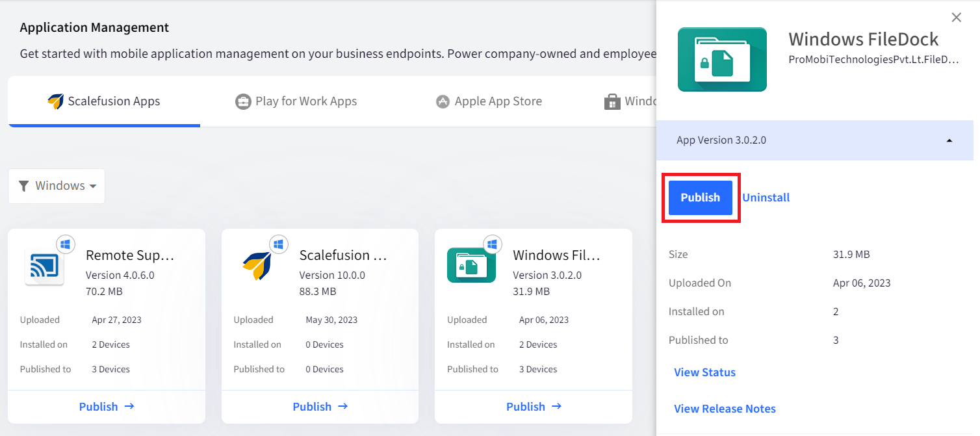Collapse the App Version 3.0.2.0 section
The image size is (980, 436).
(x=814, y=140)
